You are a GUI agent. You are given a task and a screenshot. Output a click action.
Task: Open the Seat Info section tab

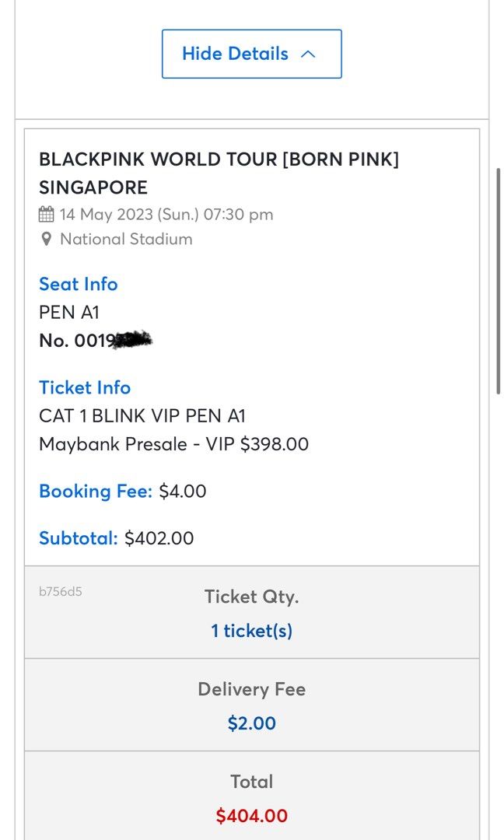(x=78, y=284)
